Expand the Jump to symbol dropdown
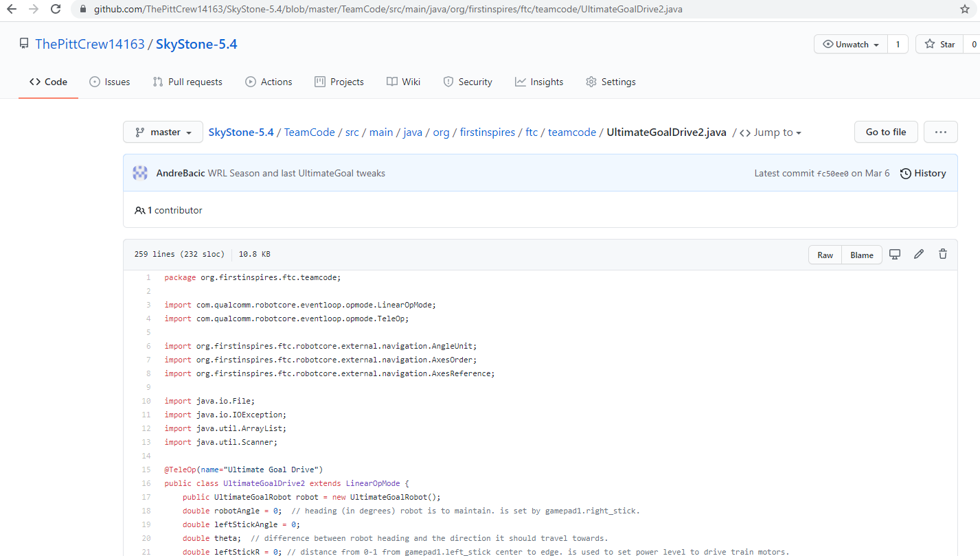 point(771,132)
